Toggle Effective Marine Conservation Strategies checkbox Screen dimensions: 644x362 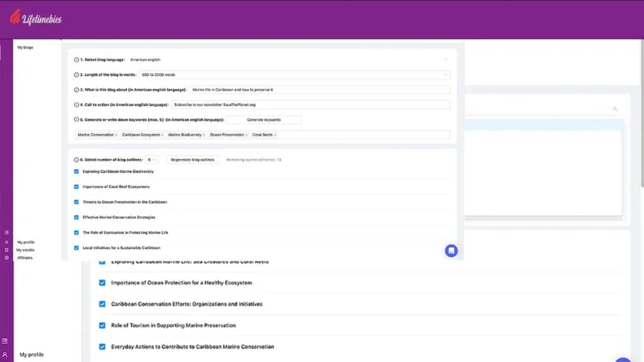pyautogui.click(x=77, y=217)
